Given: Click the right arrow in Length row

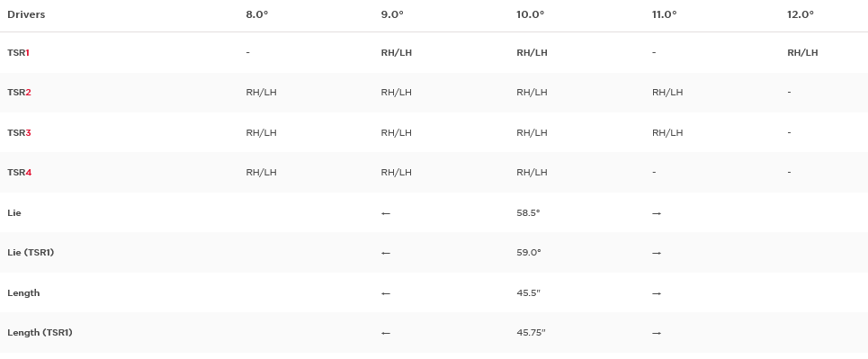Looking at the screenshot, I should [657, 293].
